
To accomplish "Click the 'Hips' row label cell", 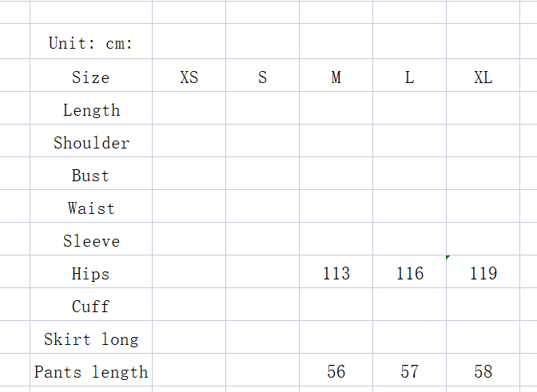I will click(x=91, y=274).
